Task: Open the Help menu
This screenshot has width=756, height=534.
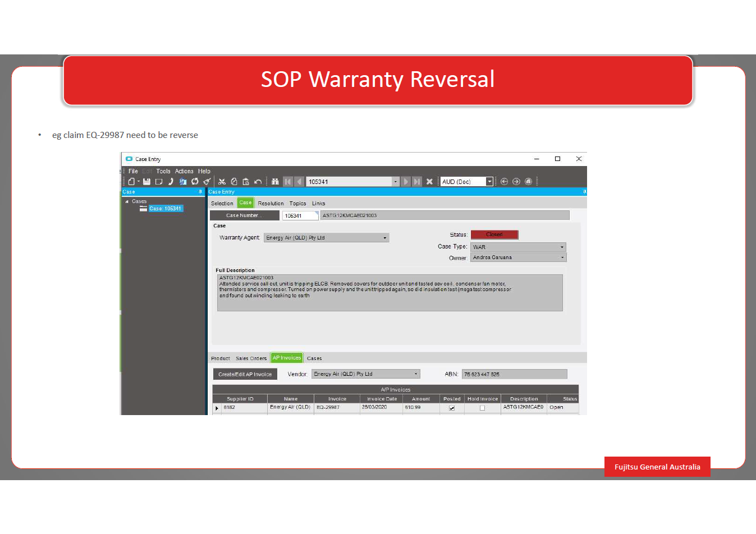Action: (x=204, y=171)
